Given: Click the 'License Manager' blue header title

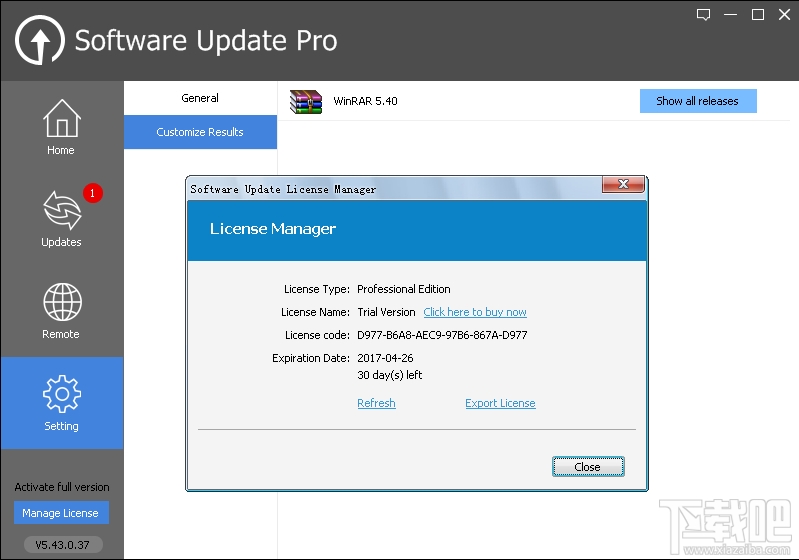Looking at the screenshot, I should tap(273, 229).
